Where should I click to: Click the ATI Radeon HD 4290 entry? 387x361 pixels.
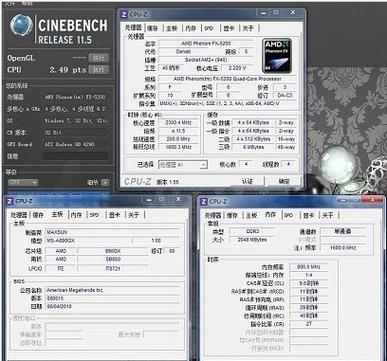tap(70, 144)
